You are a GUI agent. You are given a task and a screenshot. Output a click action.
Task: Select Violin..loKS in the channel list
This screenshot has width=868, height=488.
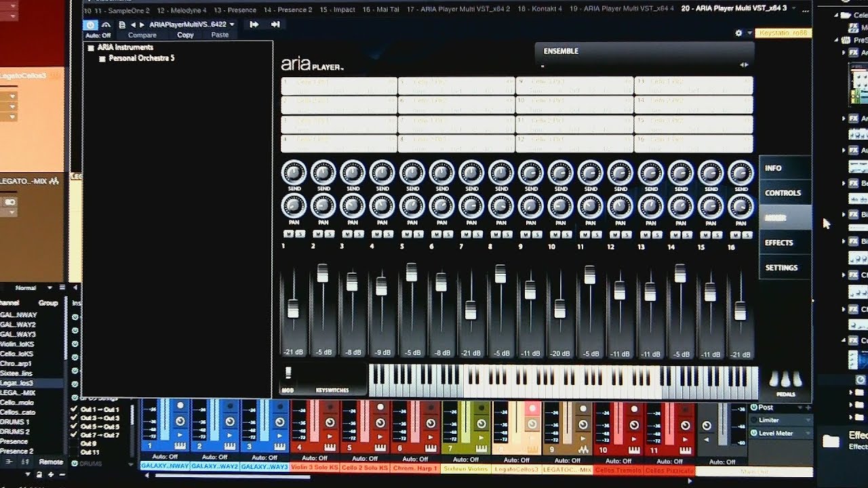click(32, 344)
